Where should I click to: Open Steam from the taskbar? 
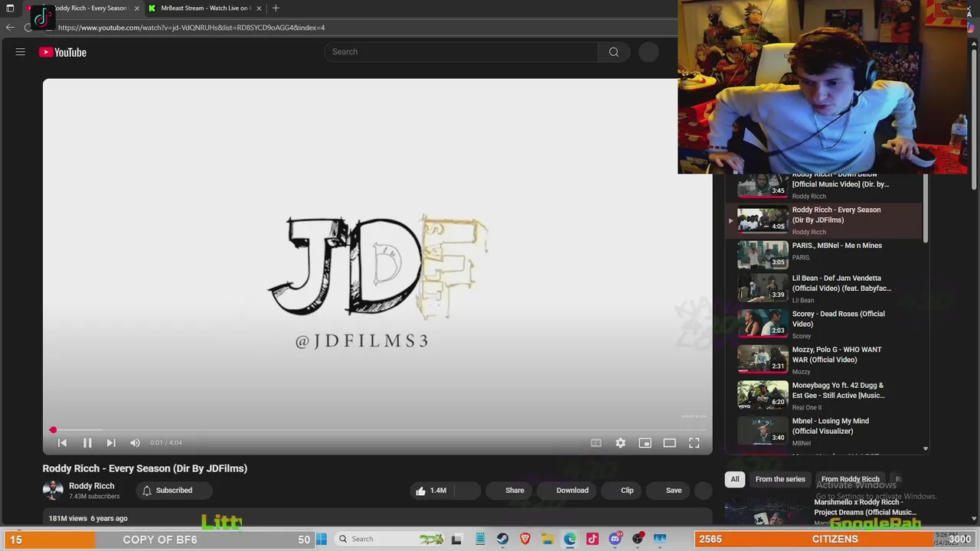(x=502, y=539)
